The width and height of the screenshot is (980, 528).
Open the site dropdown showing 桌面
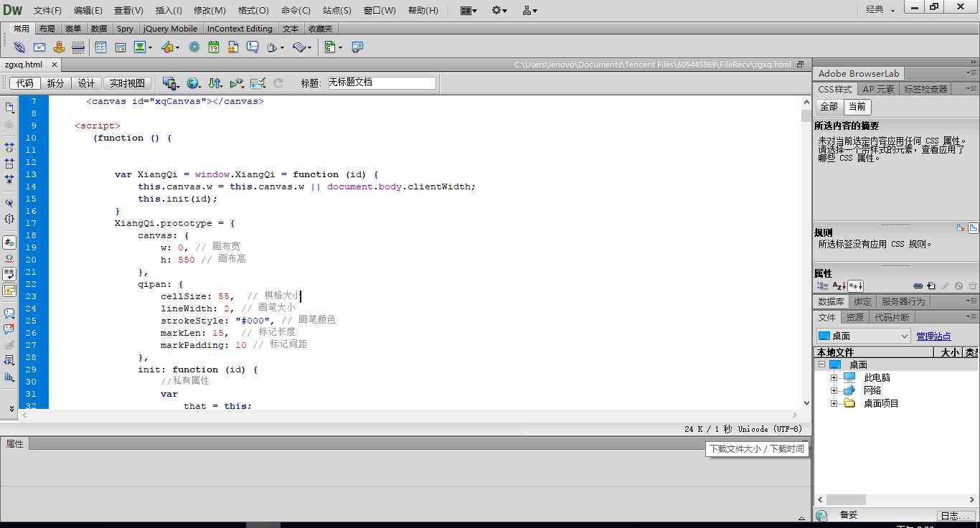pyautogui.click(x=864, y=336)
